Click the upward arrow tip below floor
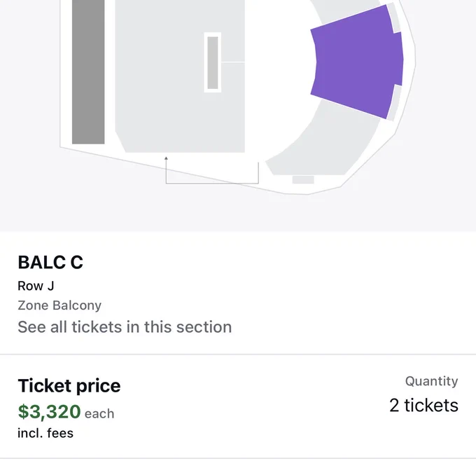The width and height of the screenshot is (476, 461). (x=166, y=158)
